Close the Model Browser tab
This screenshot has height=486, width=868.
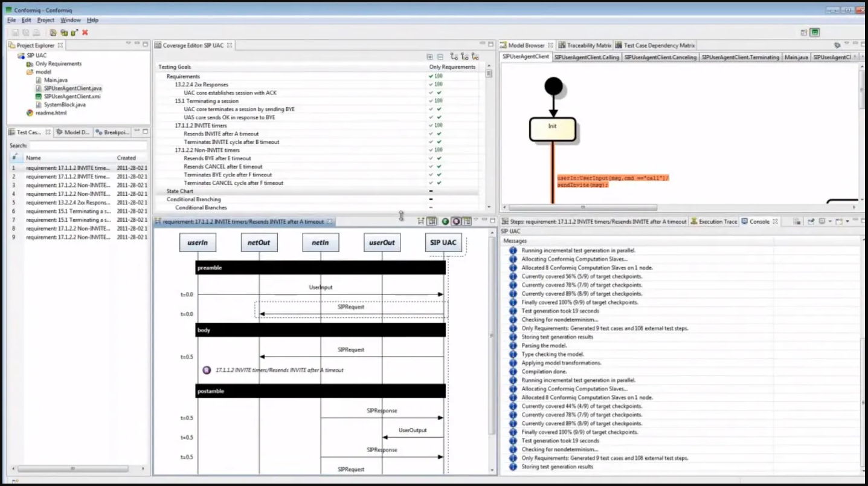550,45
